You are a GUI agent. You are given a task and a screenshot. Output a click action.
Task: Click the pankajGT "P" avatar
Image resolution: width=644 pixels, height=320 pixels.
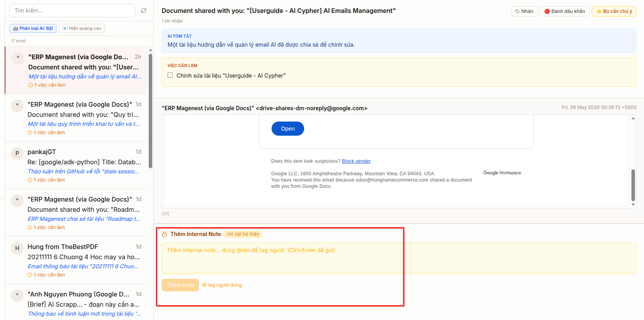click(x=17, y=153)
